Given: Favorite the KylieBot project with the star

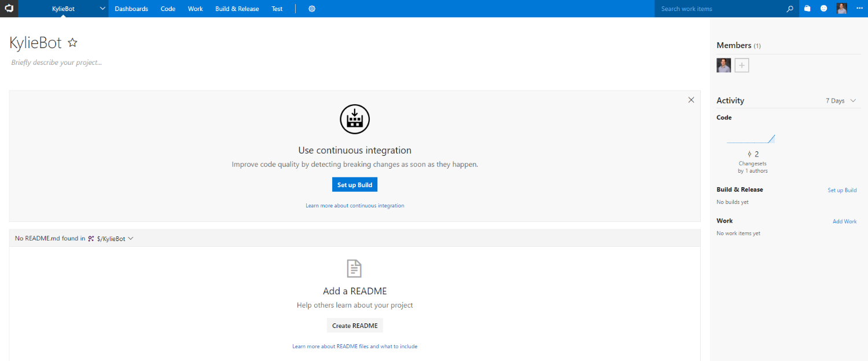Looking at the screenshot, I should (72, 42).
